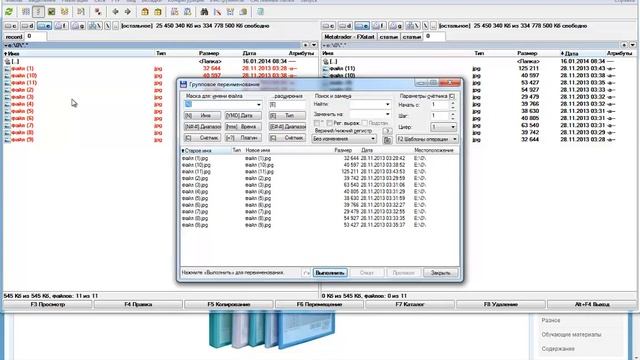Click the Начать с value field
This screenshot has width=640, height=360.
[440, 105]
